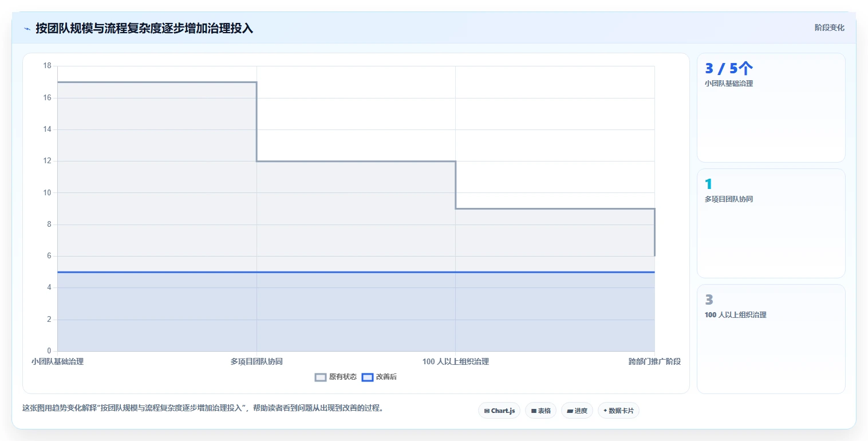This screenshot has height=441, width=868.
Task: Open the 100 人以上组织治理 data card
Action: tap(771, 339)
